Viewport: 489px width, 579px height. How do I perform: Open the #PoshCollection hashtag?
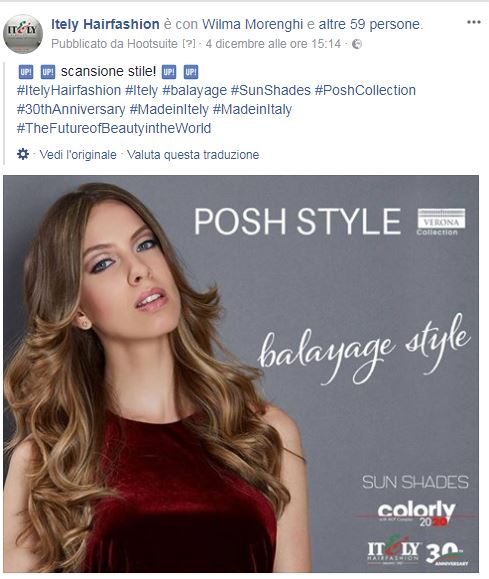[x=365, y=90]
